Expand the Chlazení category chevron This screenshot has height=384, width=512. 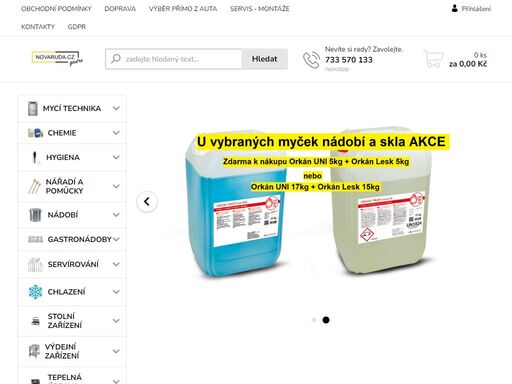click(x=116, y=292)
